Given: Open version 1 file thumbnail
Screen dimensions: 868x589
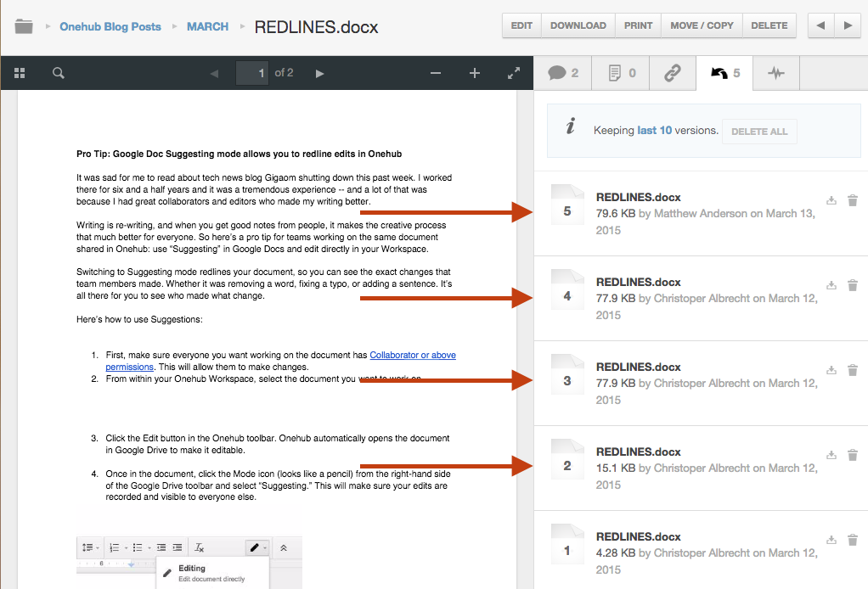Looking at the screenshot, I should point(567,544).
